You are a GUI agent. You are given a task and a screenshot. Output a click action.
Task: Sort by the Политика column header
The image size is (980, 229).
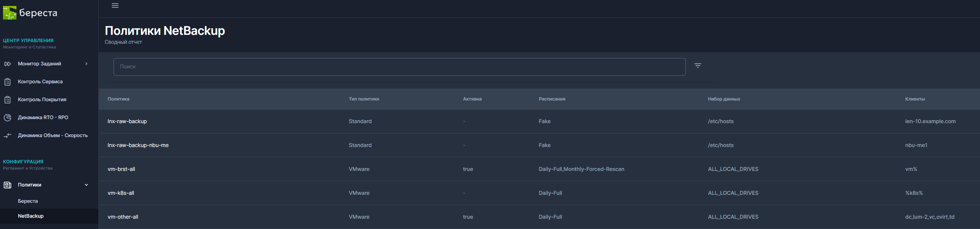(x=118, y=99)
